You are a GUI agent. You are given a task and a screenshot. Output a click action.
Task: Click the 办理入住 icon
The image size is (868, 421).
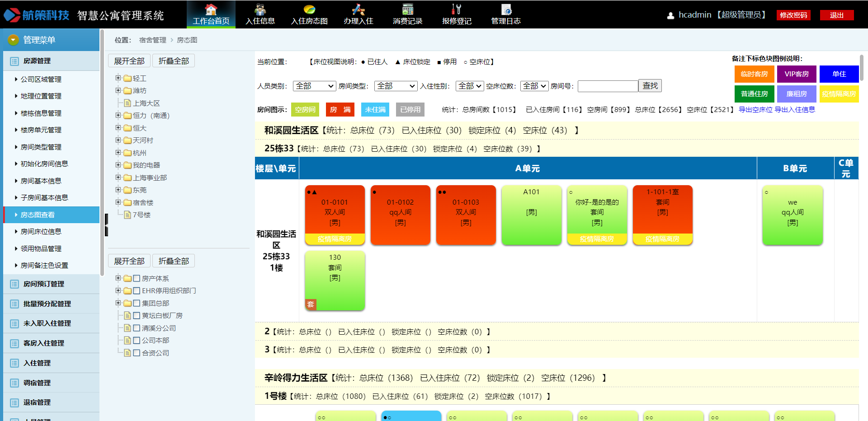pyautogui.click(x=358, y=9)
